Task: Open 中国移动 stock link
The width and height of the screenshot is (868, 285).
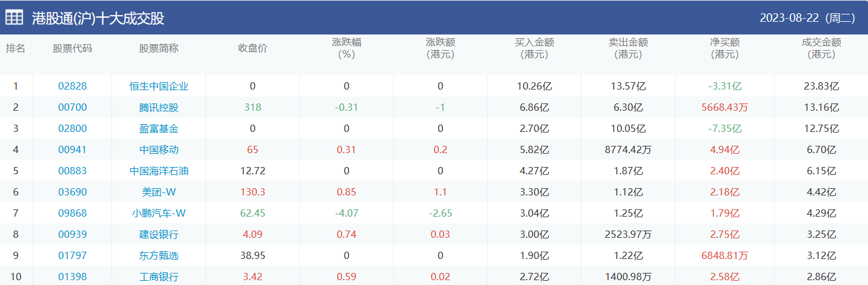Action: click(159, 149)
